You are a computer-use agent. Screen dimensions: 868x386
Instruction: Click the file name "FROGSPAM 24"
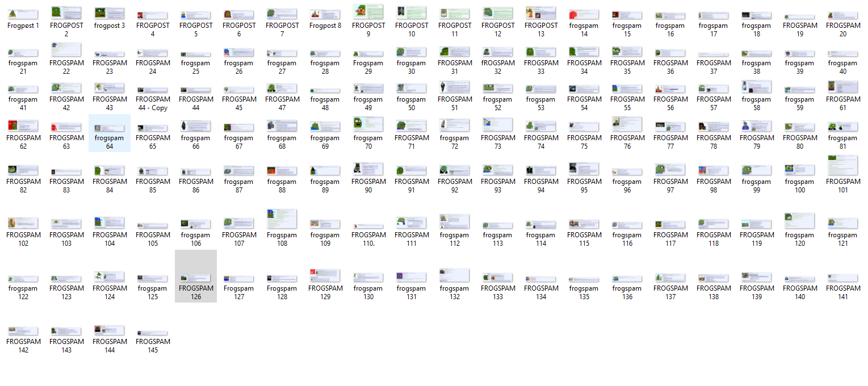pyautogui.click(x=153, y=68)
